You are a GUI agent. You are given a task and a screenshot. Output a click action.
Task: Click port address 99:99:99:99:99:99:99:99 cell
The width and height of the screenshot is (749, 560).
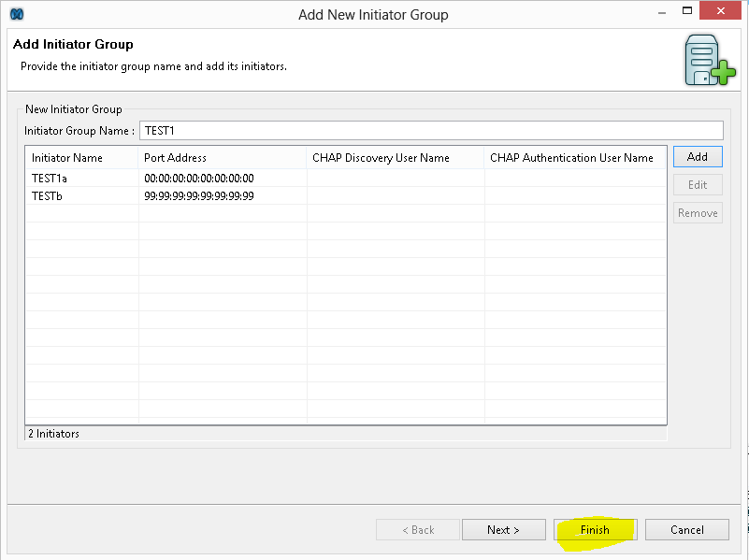pyautogui.click(x=199, y=196)
